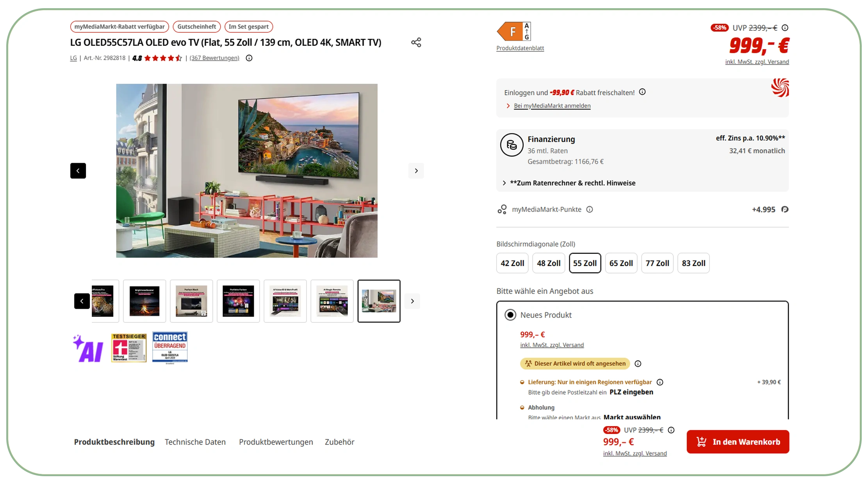The width and height of the screenshot is (868, 484).
Task: Open the connect Überragend award badge
Action: [170, 347]
